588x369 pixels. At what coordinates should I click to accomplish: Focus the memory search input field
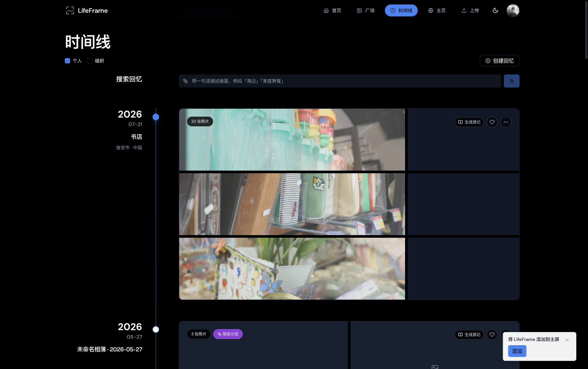[340, 81]
